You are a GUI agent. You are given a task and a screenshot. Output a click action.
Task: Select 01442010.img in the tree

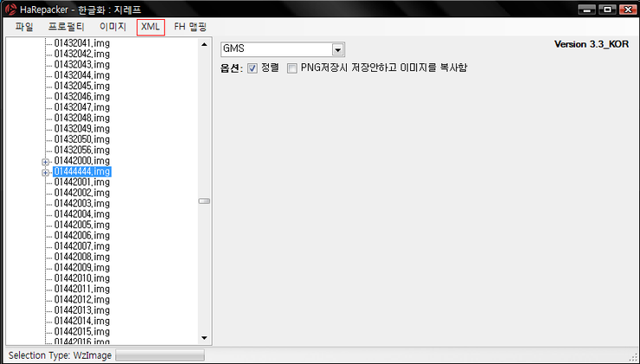click(x=82, y=278)
